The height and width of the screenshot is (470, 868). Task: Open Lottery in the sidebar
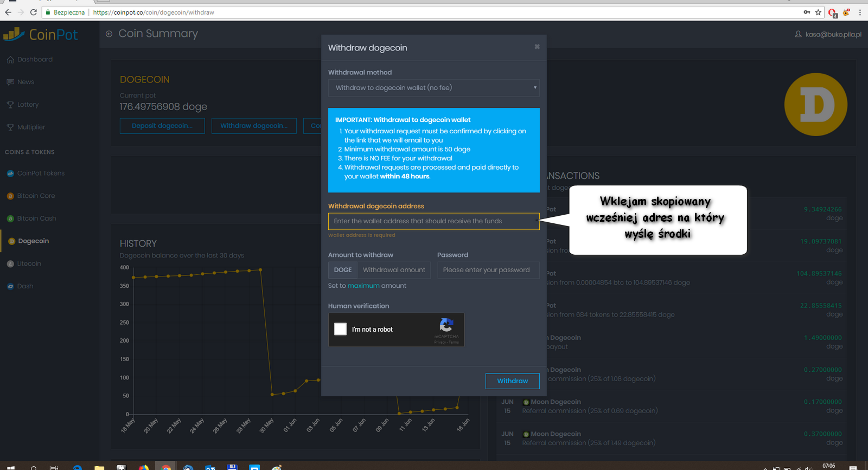28,105
